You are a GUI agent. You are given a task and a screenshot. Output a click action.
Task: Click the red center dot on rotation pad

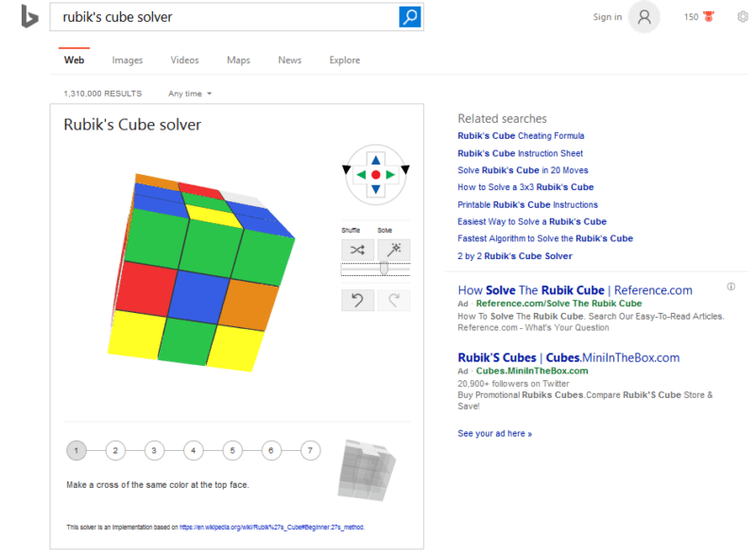[376, 175]
